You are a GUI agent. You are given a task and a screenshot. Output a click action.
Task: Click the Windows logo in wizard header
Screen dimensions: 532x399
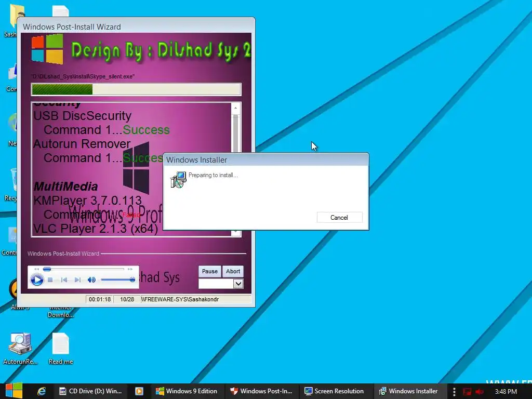47,49
